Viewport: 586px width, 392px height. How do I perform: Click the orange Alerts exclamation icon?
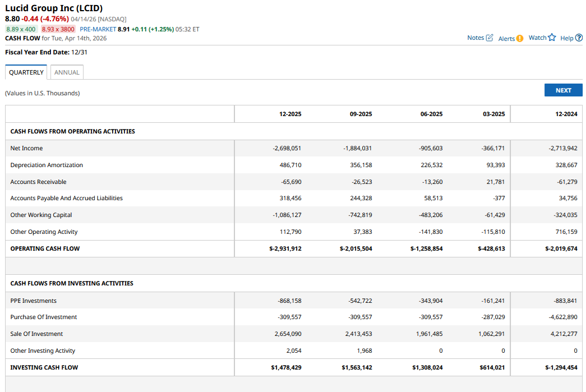(x=519, y=39)
